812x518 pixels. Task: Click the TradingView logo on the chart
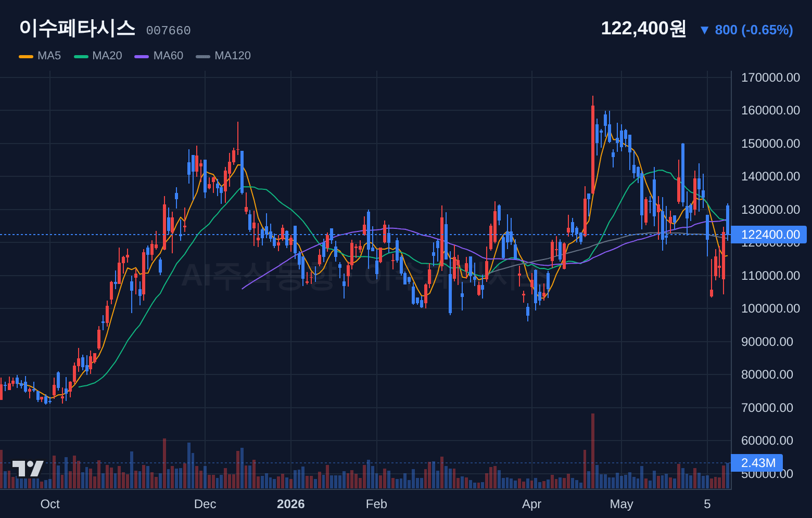pos(28,468)
